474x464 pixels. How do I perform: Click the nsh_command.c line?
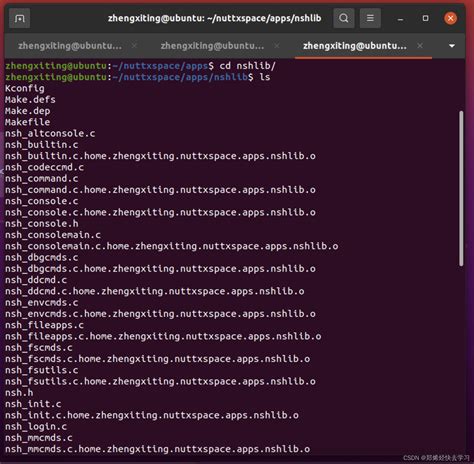point(42,178)
